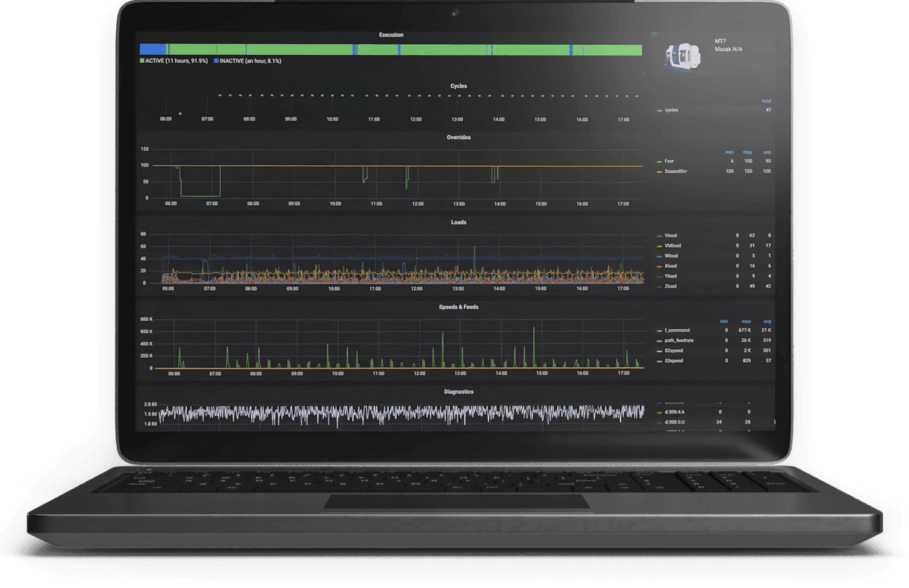
Task: Open the Loads panel title menu
Action: click(458, 222)
